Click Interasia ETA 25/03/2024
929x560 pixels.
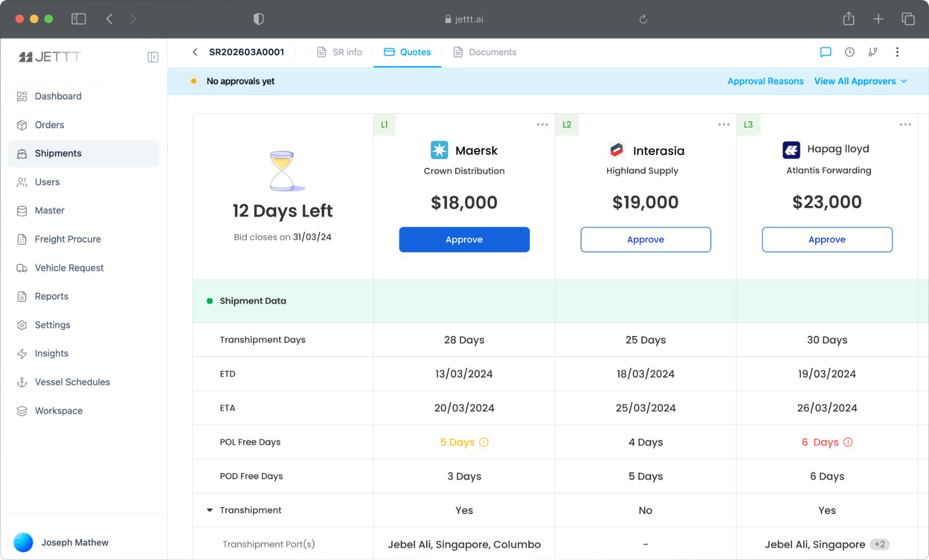pos(646,409)
